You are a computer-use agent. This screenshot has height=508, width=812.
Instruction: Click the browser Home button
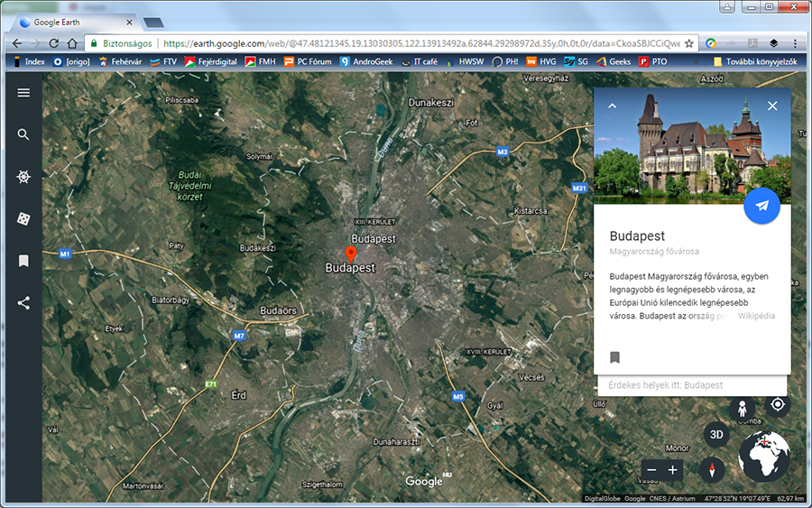[72, 43]
